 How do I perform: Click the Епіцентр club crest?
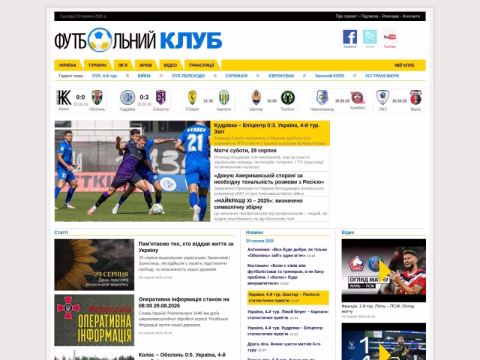coord(161,97)
